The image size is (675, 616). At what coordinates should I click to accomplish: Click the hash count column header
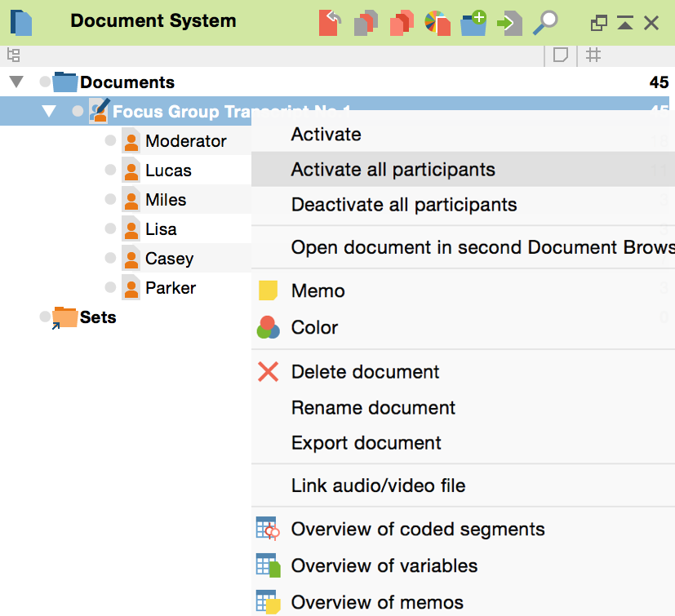(594, 55)
